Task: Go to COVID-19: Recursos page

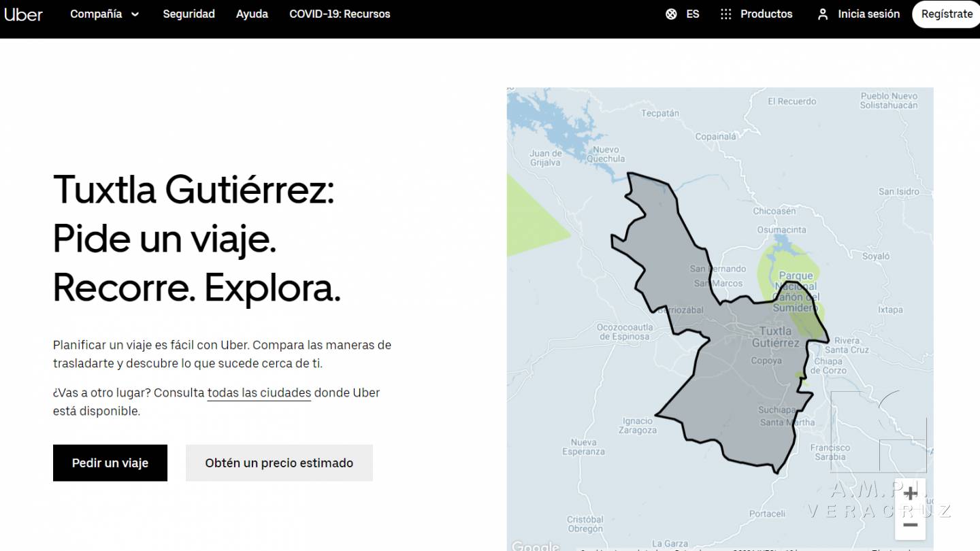Action: 340,14
